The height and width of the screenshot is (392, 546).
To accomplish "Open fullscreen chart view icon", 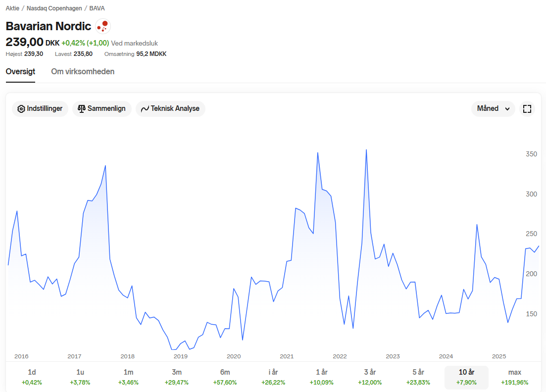I will tap(527, 108).
